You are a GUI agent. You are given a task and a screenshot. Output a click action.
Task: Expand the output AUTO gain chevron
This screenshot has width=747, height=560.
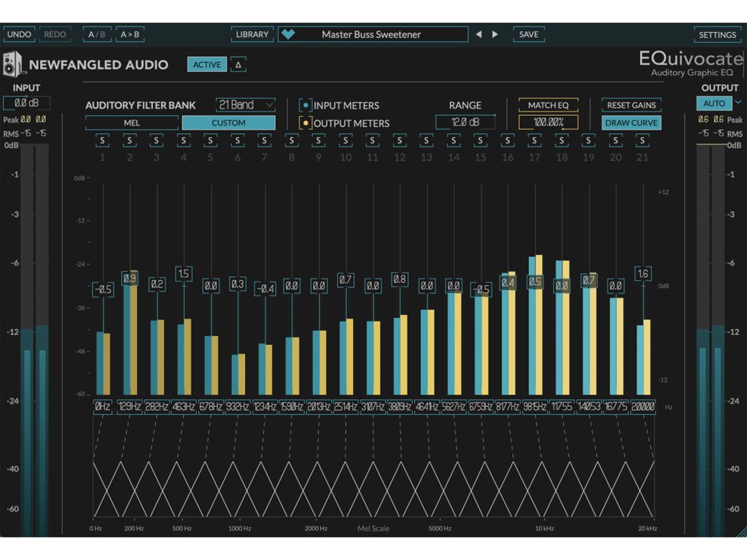coord(738,103)
